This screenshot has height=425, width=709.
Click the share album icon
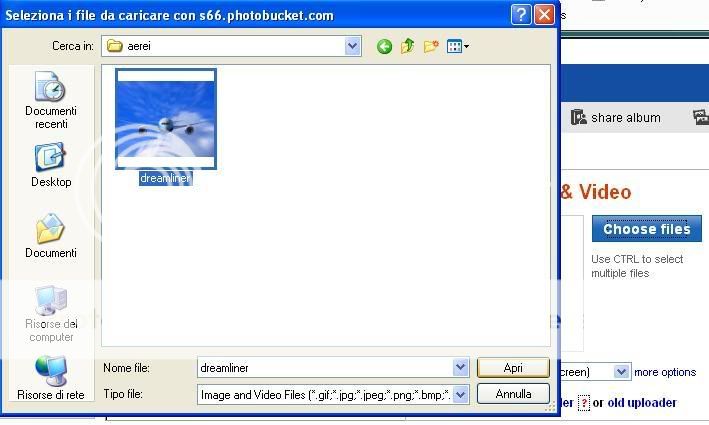[578, 117]
